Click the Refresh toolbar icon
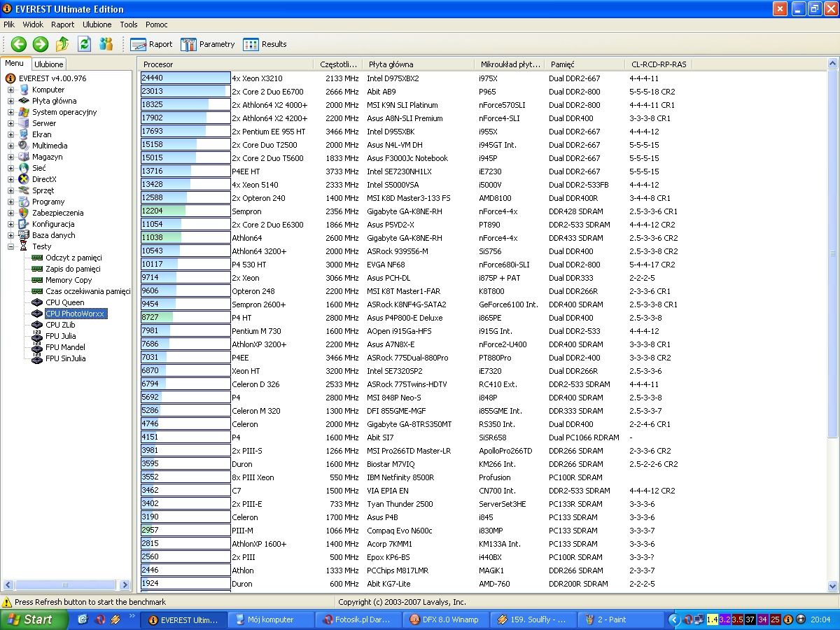This screenshot has width=840, height=630. 84,44
